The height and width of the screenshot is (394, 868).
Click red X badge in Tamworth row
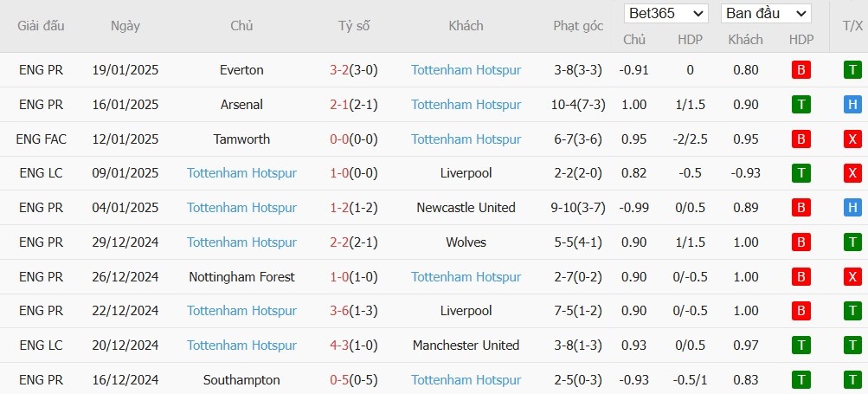click(x=852, y=139)
